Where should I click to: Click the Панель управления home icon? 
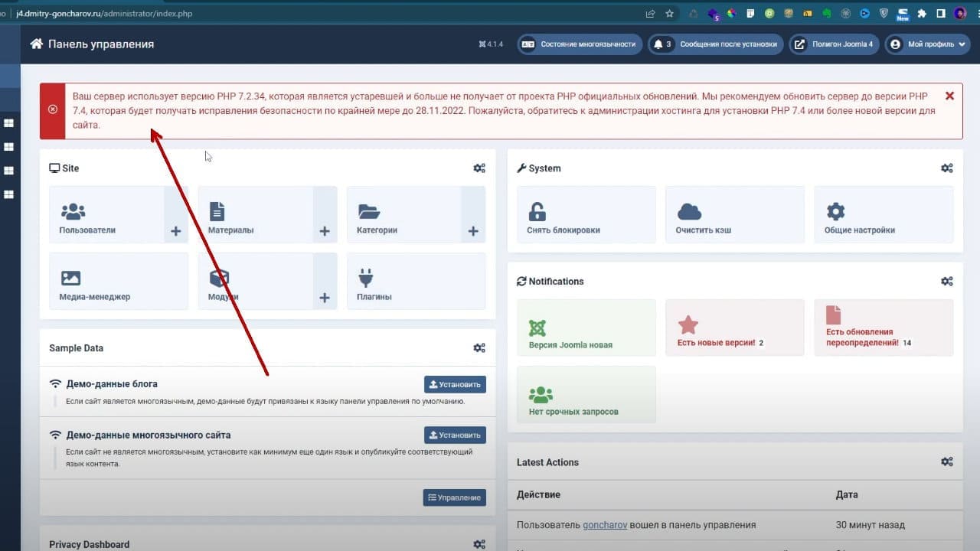36,44
